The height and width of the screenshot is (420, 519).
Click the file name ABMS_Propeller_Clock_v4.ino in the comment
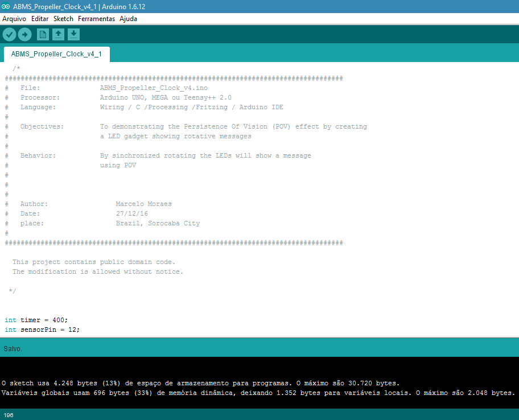[154, 88]
